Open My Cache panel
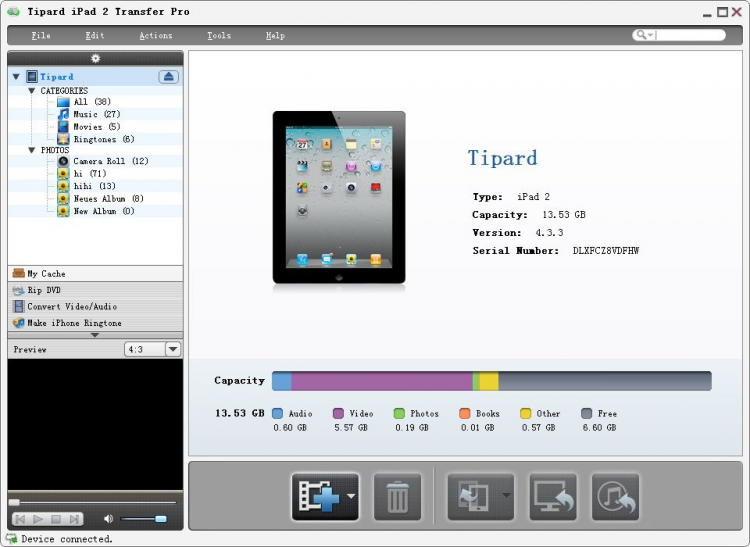Screen dimensions: 750x547 coord(95,274)
